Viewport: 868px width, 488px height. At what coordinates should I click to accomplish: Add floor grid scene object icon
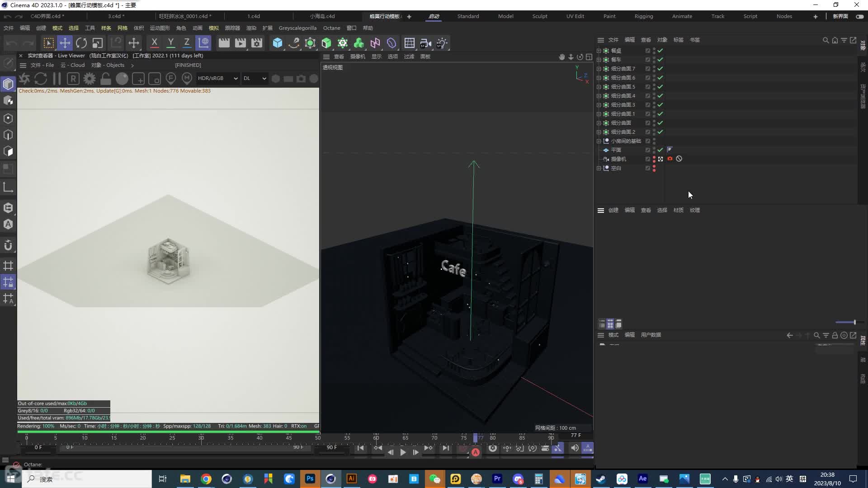click(410, 43)
